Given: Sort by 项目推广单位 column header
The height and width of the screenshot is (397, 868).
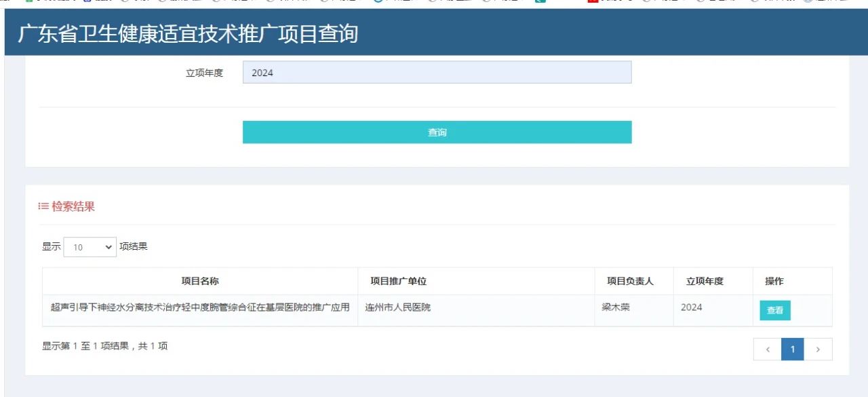Looking at the screenshot, I should click(x=398, y=281).
